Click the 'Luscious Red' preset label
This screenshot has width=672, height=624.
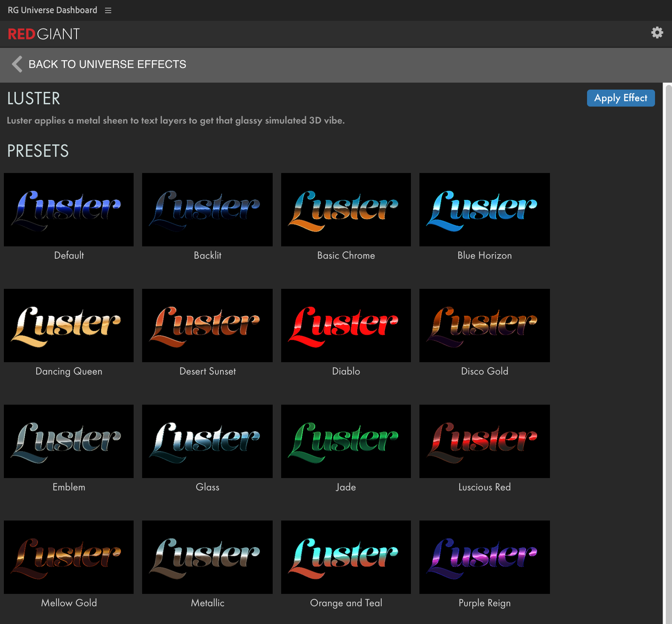(x=485, y=487)
